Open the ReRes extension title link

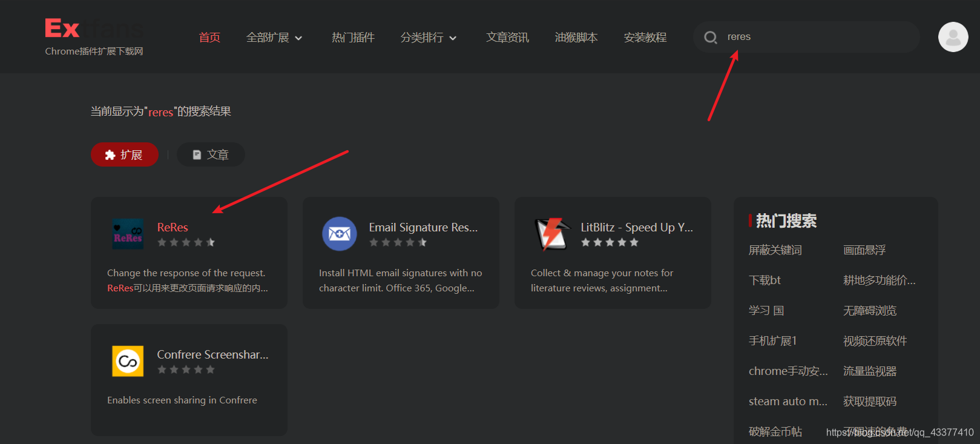pyautogui.click(x=173, y=227)
